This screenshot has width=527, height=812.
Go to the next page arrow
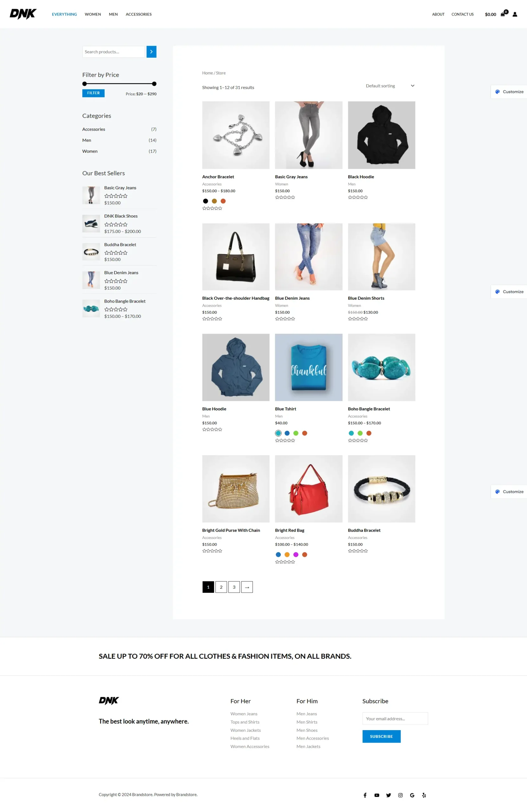(247, 587)
